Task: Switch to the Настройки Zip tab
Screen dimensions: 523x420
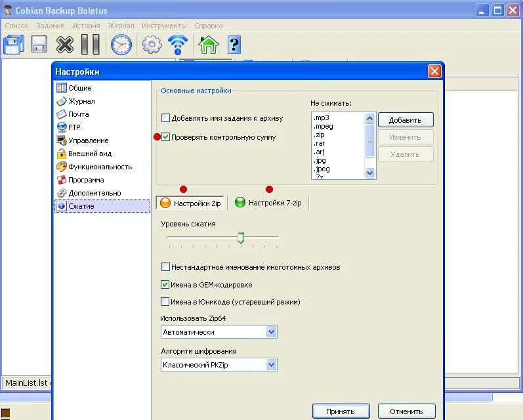Action: click(190, 203)
